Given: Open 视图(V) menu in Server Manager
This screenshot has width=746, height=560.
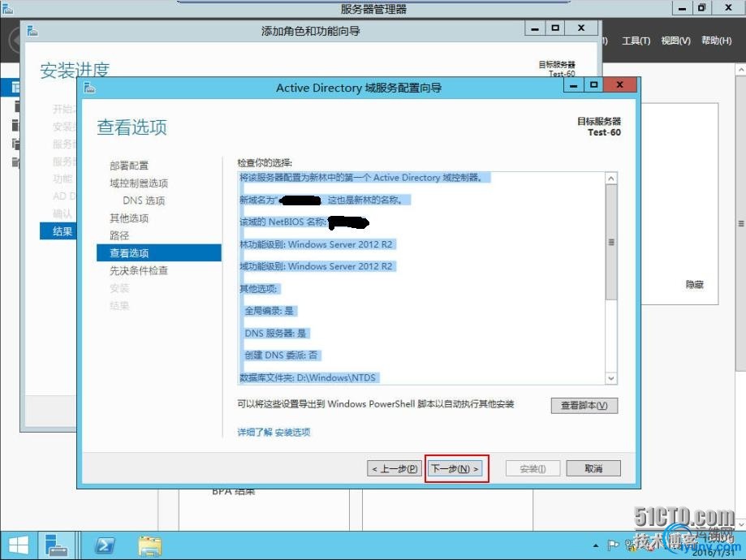Looking at the screenshot, I should [675, 41].
